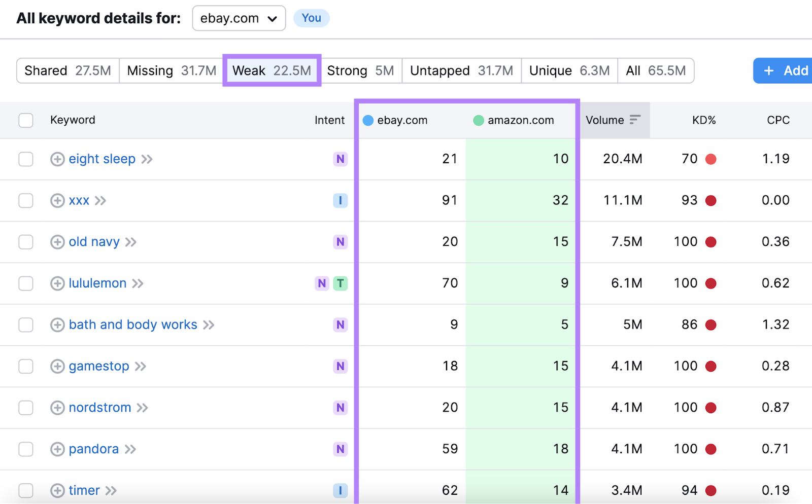Click the You badge next to ebay.com
The height and width of the screenshot is (504, 812).
point(311,18)
